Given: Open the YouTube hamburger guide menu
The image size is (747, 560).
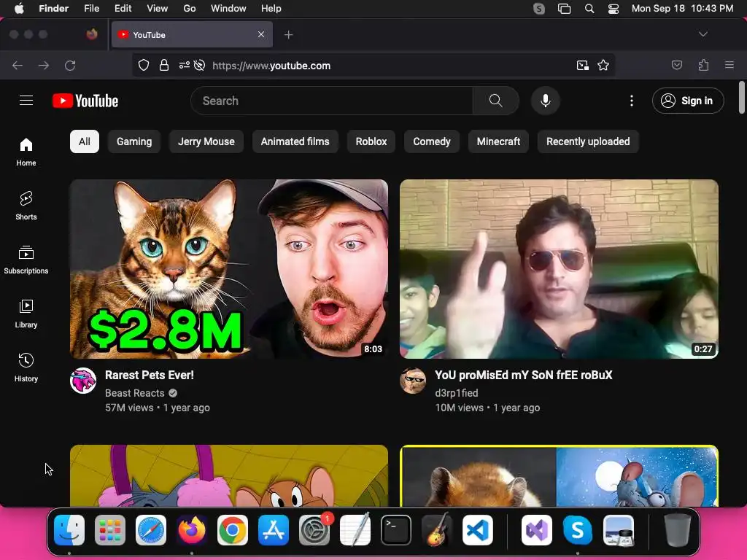Looking at the screenshot, I should (26, 101).
